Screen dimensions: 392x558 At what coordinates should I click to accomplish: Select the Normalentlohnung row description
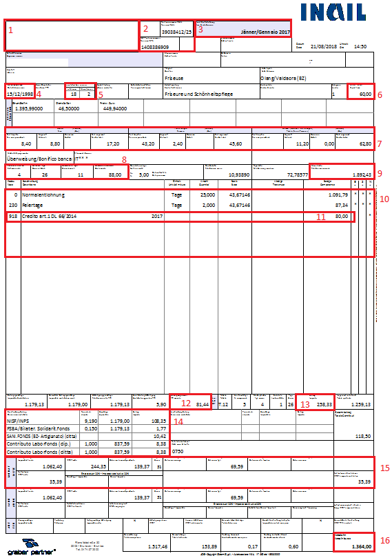(43, 195)
